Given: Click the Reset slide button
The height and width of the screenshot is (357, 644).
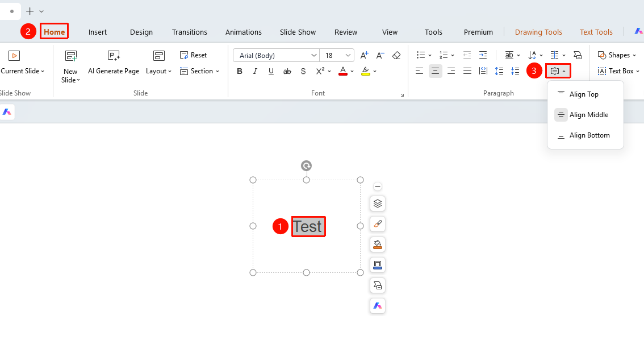Looking at the screenshot, I should [193, 55].
